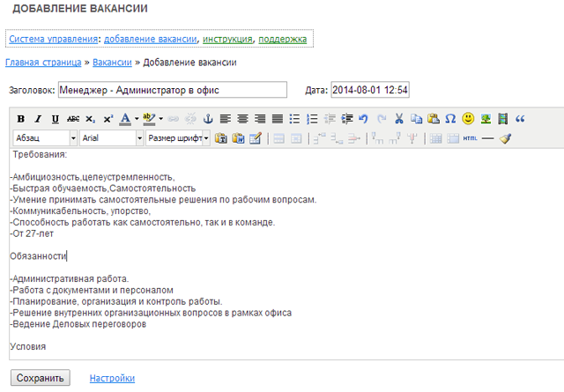The height and width of the screenshot is (392, 564).
Task: Click the undo arrow icon
Action: tap(364, 118)
